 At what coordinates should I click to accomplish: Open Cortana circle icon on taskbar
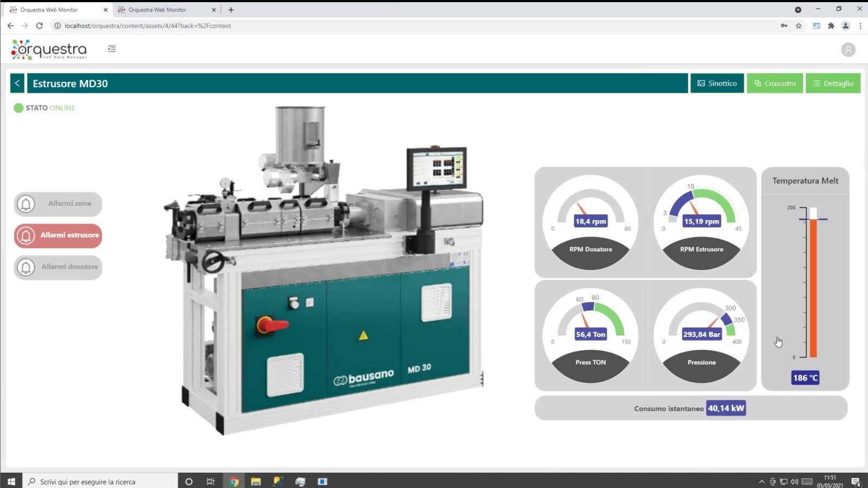point(189,481)
